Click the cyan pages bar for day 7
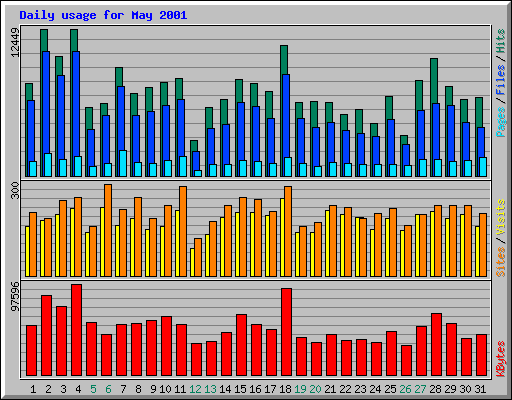 coord(123,163)
